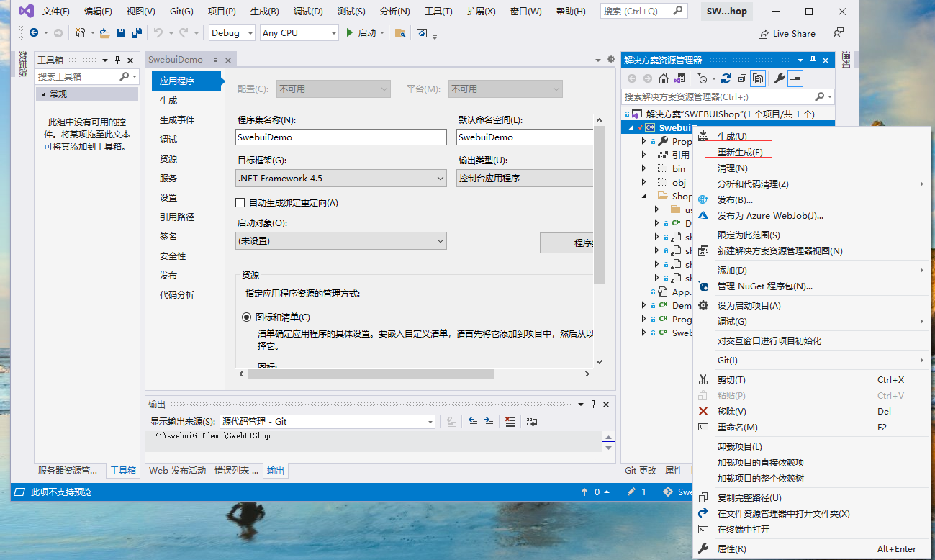
Task: Toggle preview selected items button
Action: [795, 78]
